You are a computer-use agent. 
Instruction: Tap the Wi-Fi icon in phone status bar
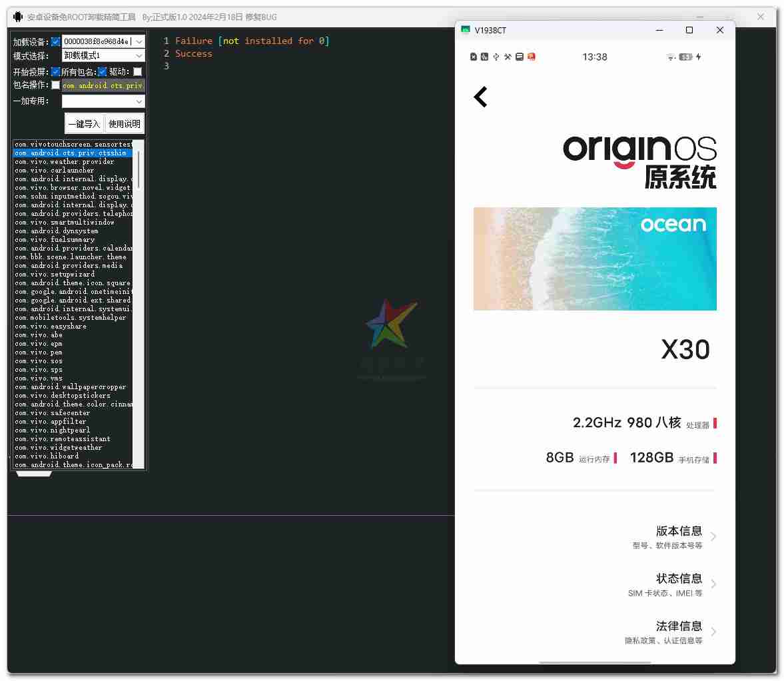coord(671,57)
